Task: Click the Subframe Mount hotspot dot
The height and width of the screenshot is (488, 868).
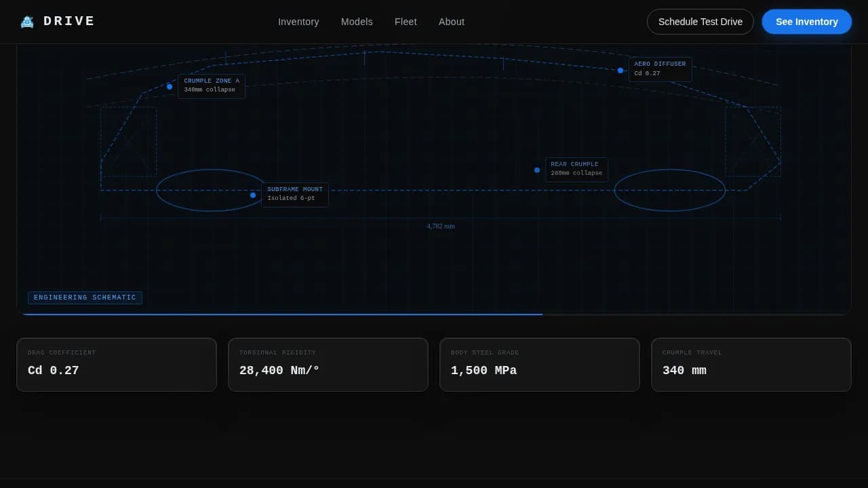Action: coord(253,195)
